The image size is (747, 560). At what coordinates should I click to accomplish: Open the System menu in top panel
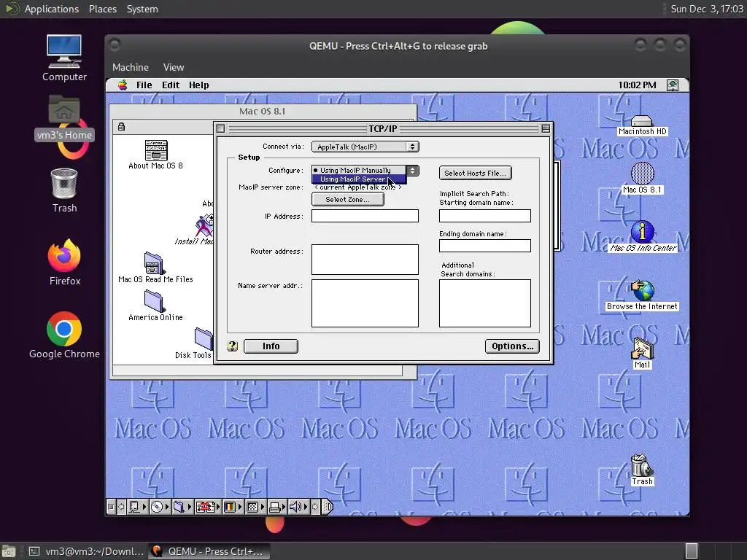[x=142, y=9]
